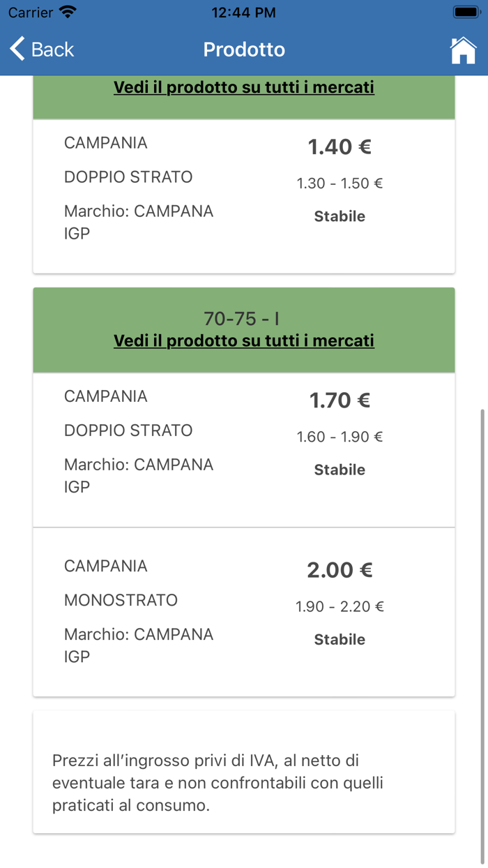Select the left-pointing arrow beside Back label
488x868 pixels.
pos(15,49)
